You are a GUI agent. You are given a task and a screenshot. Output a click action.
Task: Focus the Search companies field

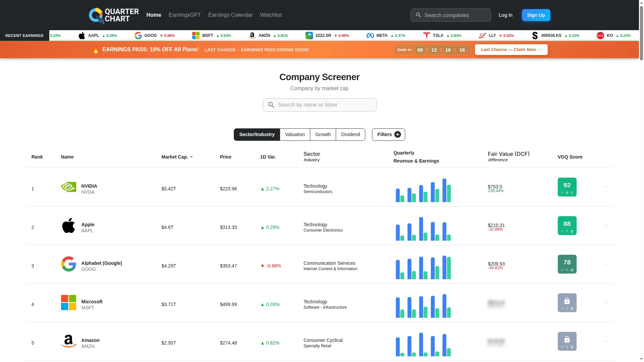[451, 15]
